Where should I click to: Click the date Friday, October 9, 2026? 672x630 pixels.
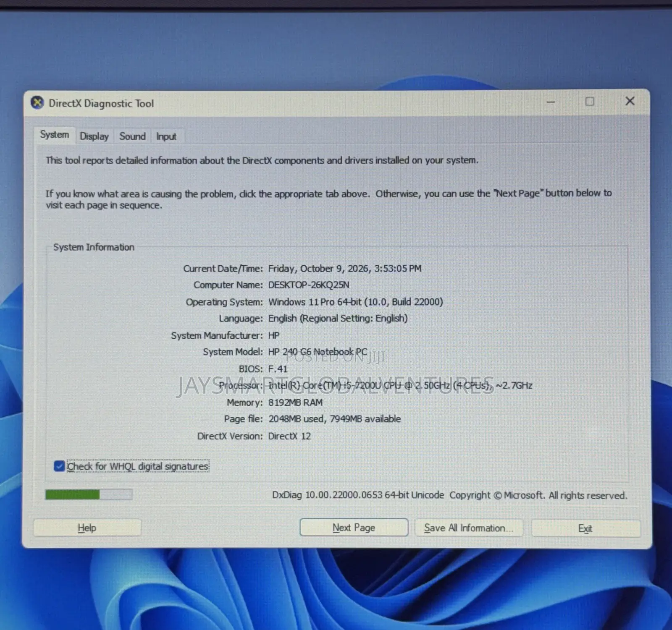coord(344,269)
